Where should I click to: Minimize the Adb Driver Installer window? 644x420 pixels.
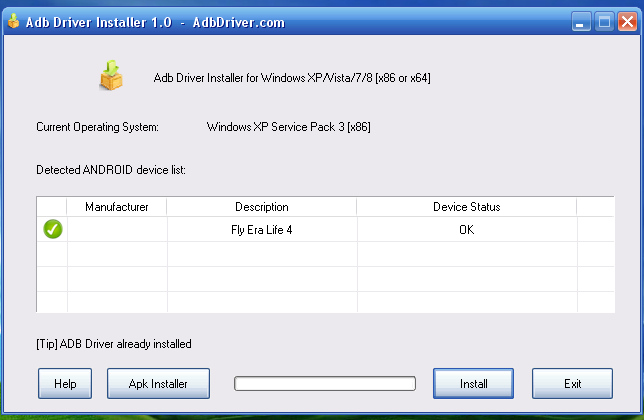coord(581,20)
